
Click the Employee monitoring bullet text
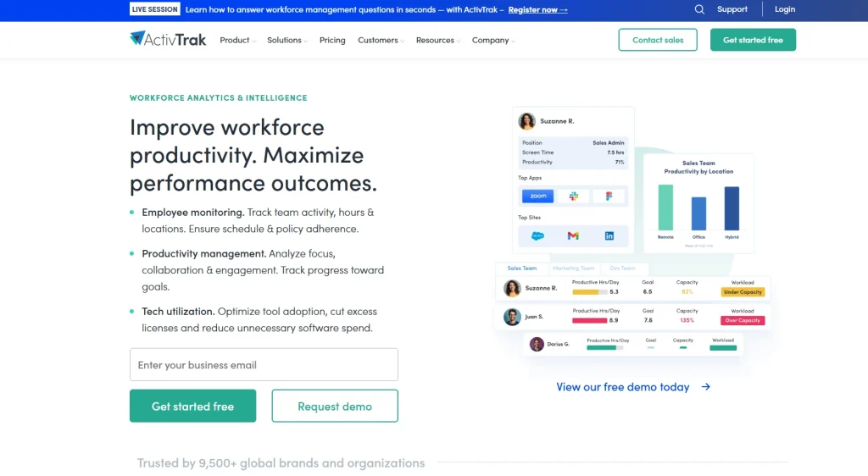pos(258,220)
